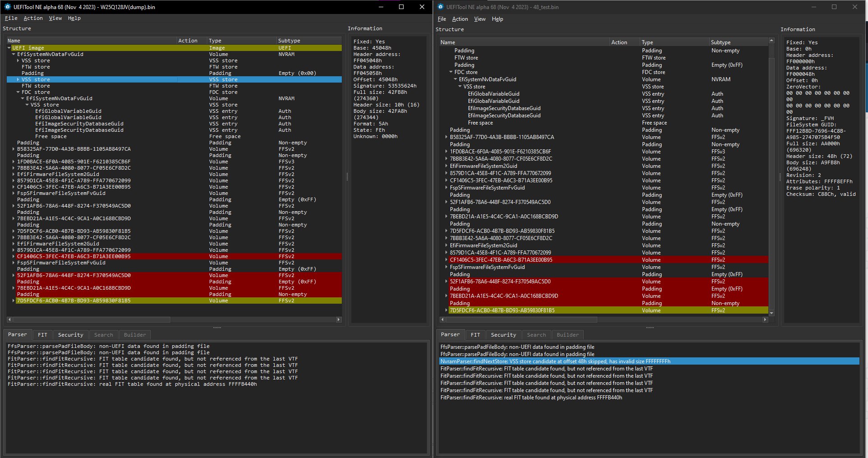
Task: Select Parser tab in right window
Action: (450, 334)
